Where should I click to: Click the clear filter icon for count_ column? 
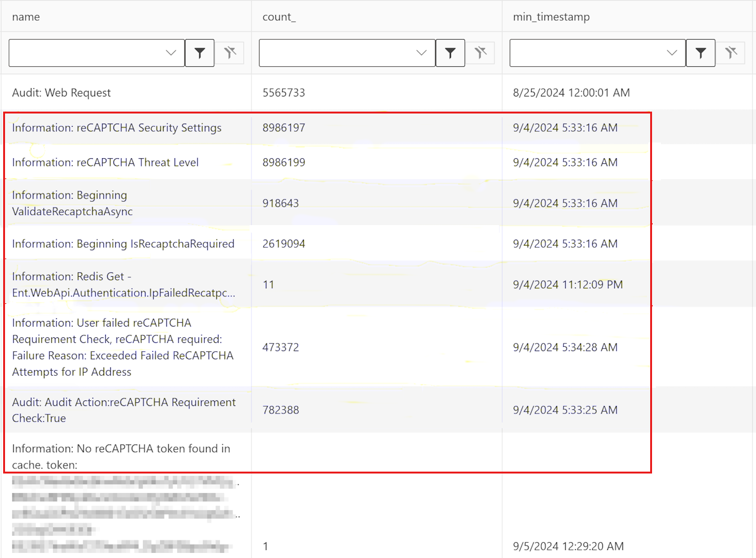[x=480, y=54]
